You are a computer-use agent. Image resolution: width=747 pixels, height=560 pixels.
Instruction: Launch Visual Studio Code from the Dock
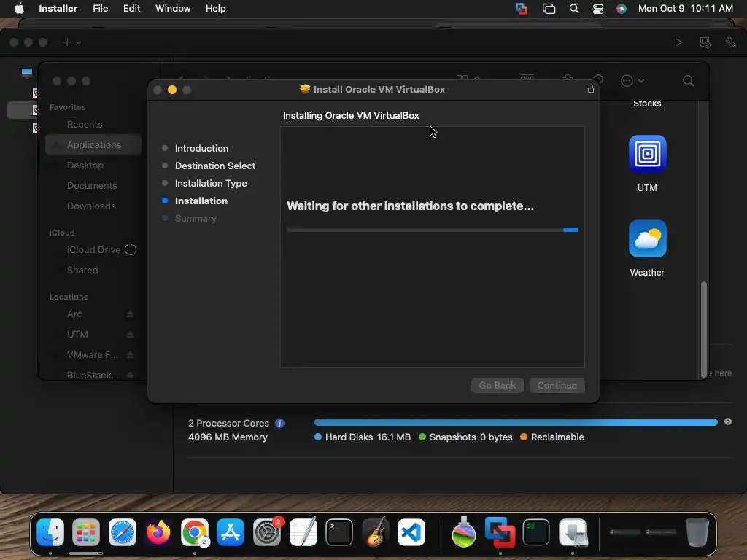pyautogui.click(x=411, y=532)
